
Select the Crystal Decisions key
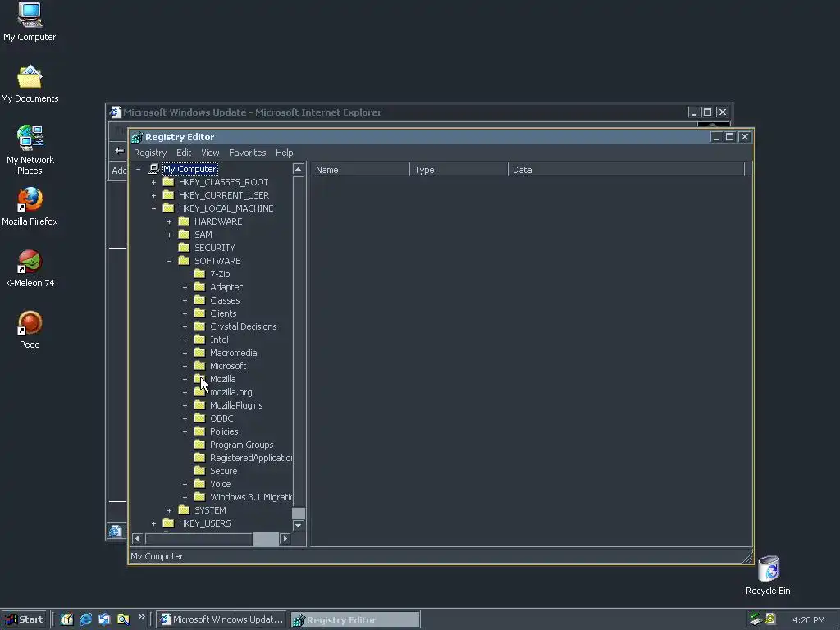pos(243,326)
